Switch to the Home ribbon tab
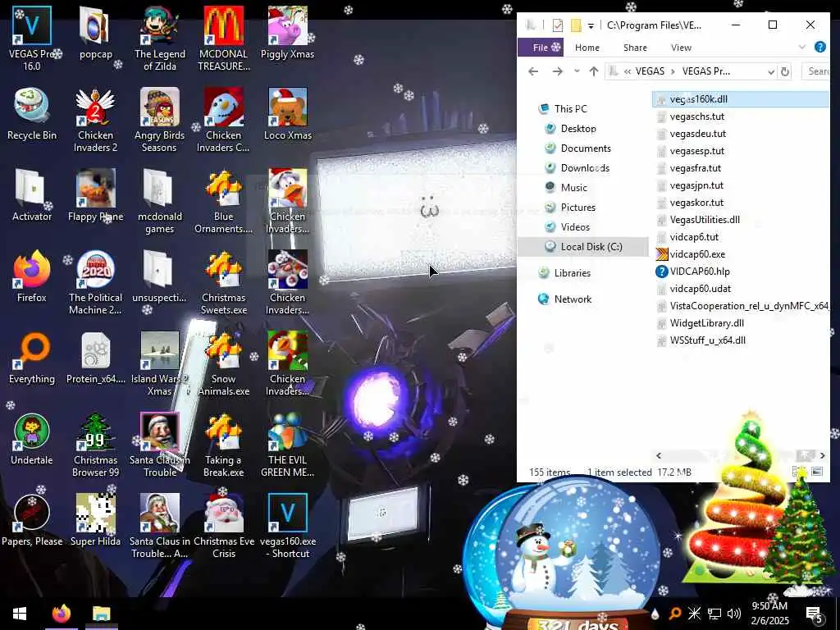 (587, 48)
